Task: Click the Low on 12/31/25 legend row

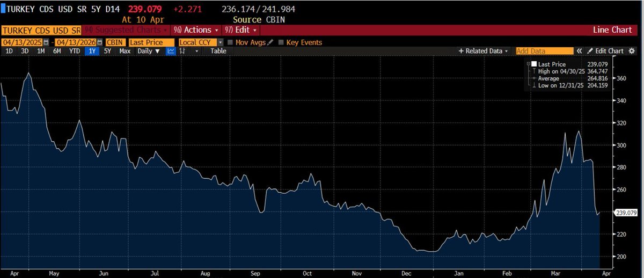Action: [569, 85]
